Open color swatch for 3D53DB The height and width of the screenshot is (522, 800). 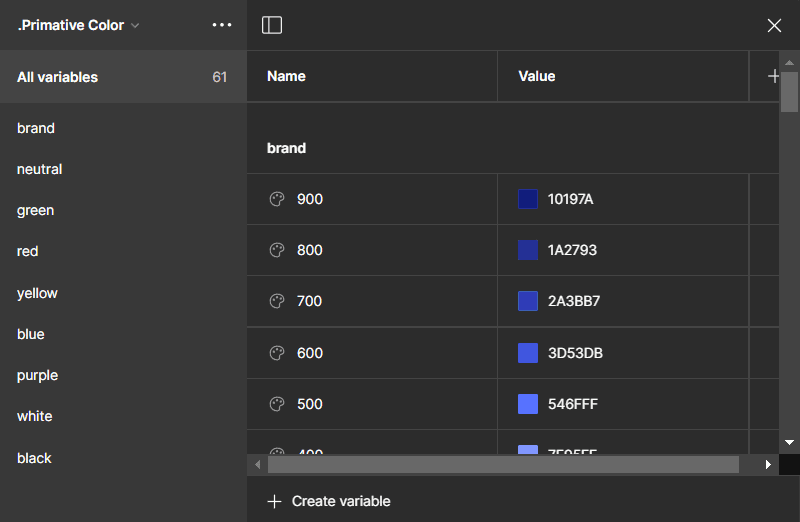pos(528,353)
